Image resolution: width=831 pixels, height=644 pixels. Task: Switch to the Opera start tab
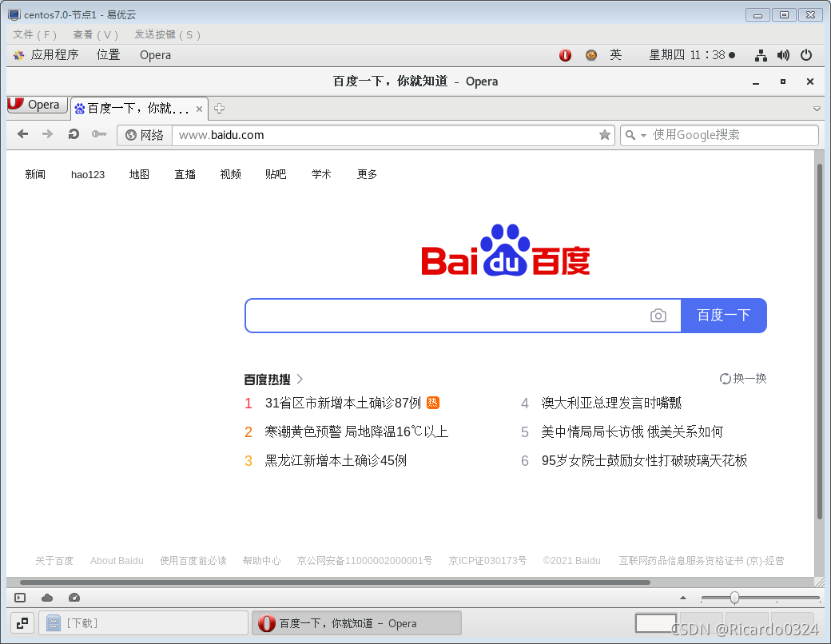point(37,104)
